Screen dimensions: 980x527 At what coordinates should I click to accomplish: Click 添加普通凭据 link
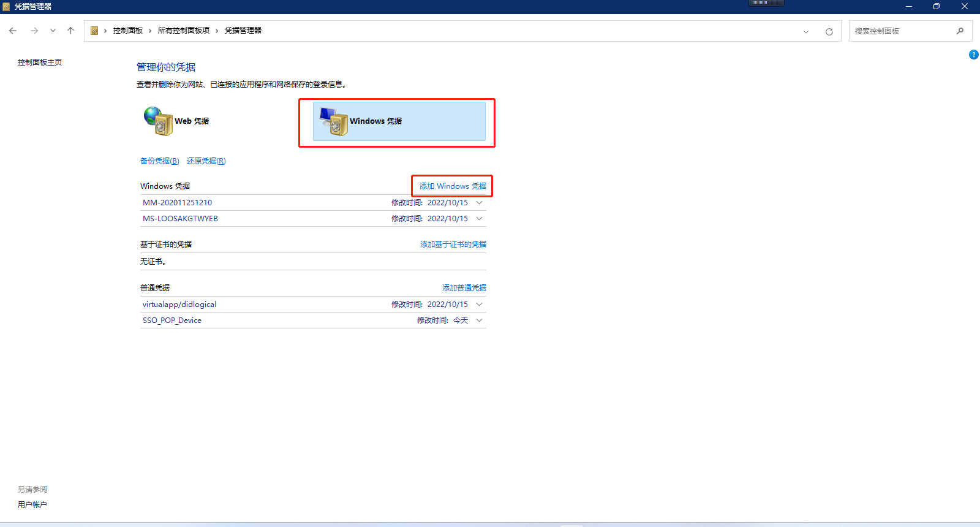coord(464,288)
